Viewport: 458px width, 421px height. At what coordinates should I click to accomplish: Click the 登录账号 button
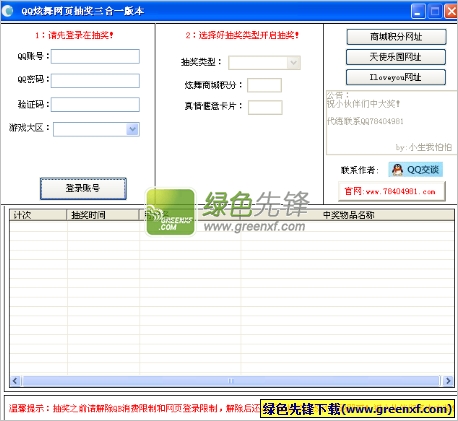tap(83, 188)
